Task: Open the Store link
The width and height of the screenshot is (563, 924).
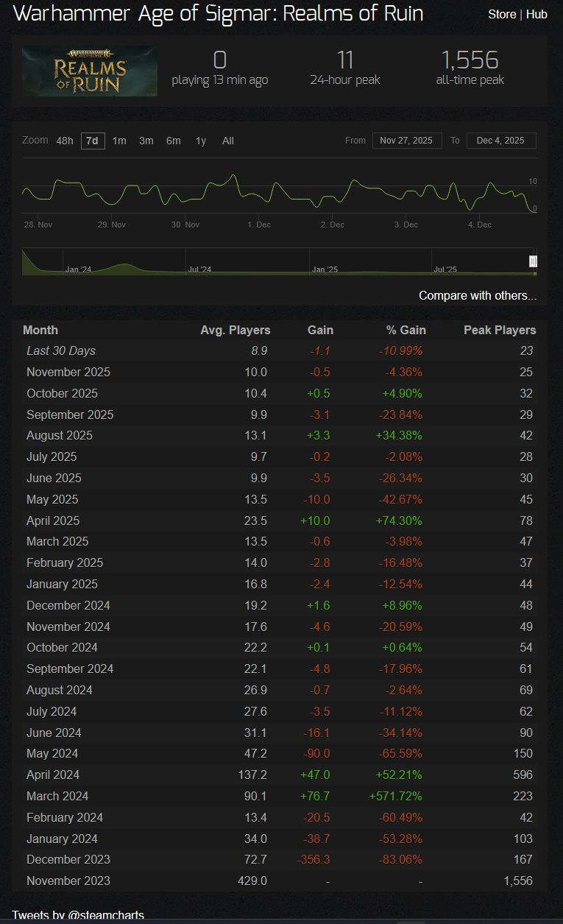Action: (x=502, y=14)
